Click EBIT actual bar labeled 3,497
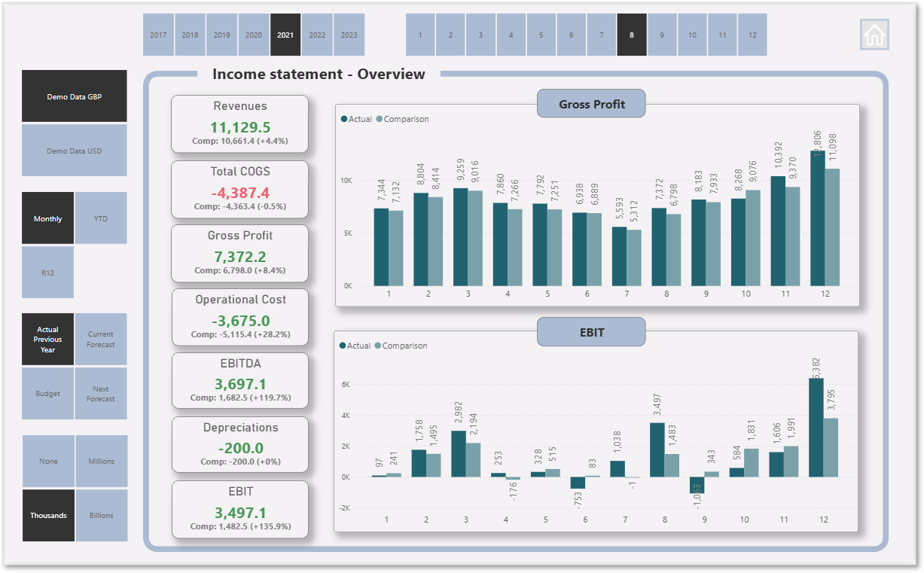The height and width of the screenshot is (573, 924). coord(657,450)
